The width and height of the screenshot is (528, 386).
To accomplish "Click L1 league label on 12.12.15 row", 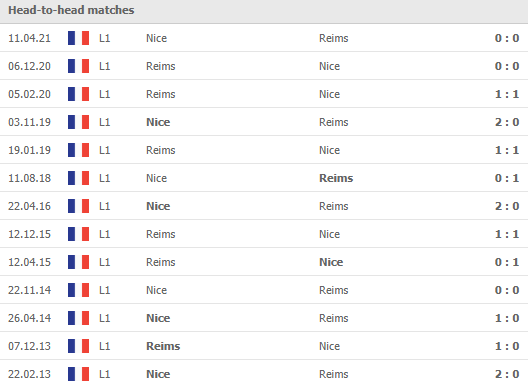I will point(105,234).
